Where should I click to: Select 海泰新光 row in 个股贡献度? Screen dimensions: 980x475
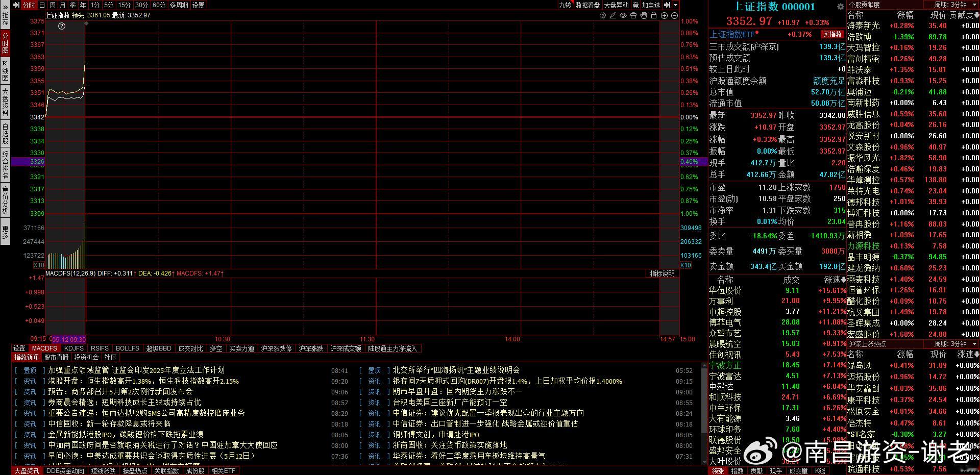(913, 26)
